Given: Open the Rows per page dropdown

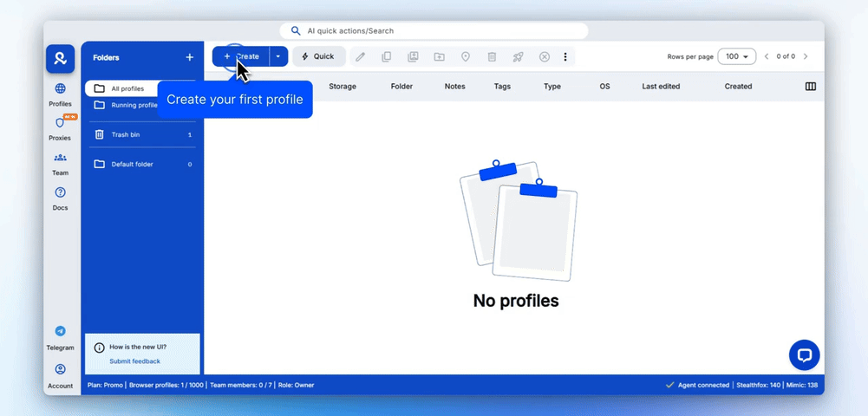Looking at the screenshot, I should tap(737, 56).
